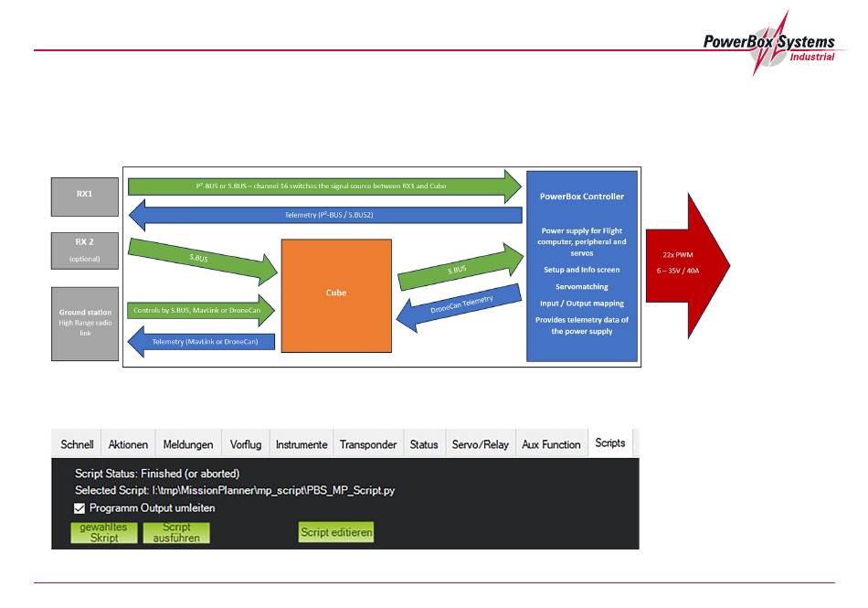Image resolution: width=868 pixels, height=608 pixels.
Task: Switch to the Aktionen tab
Action: point(128,444)
